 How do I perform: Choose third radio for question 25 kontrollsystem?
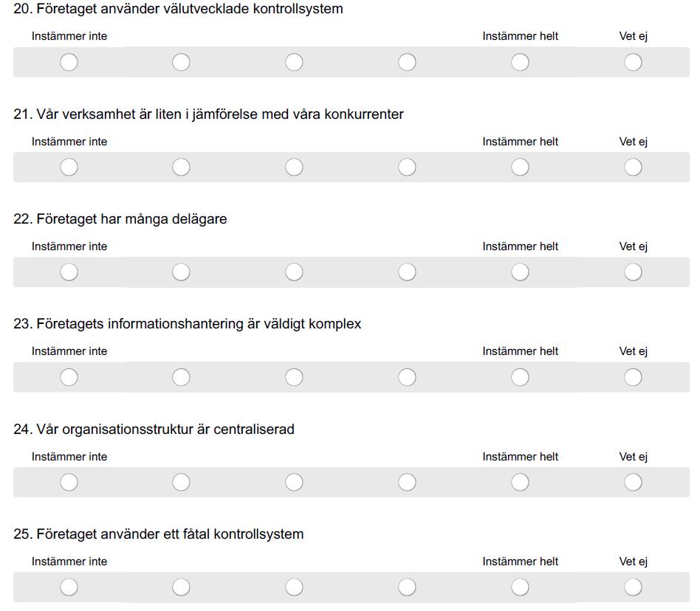click(x=294, y=587)
